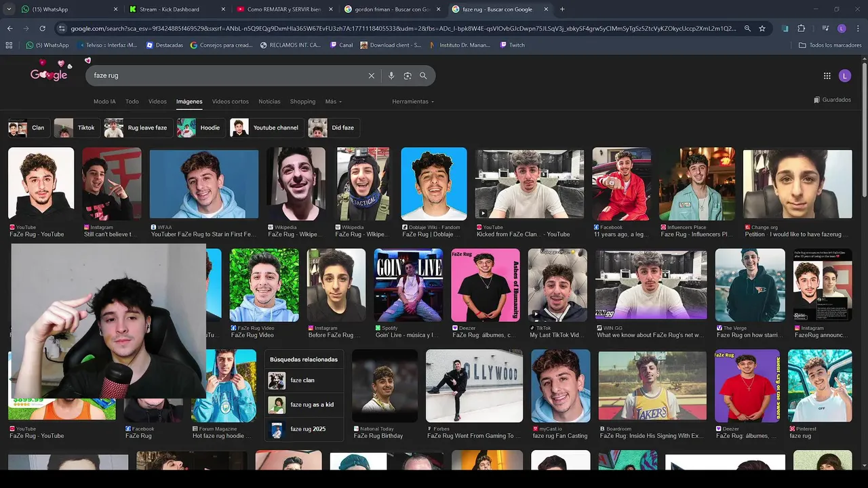The image size is (868, 488).
Task: Open the Google account avatar
Action: click(845, 76)
